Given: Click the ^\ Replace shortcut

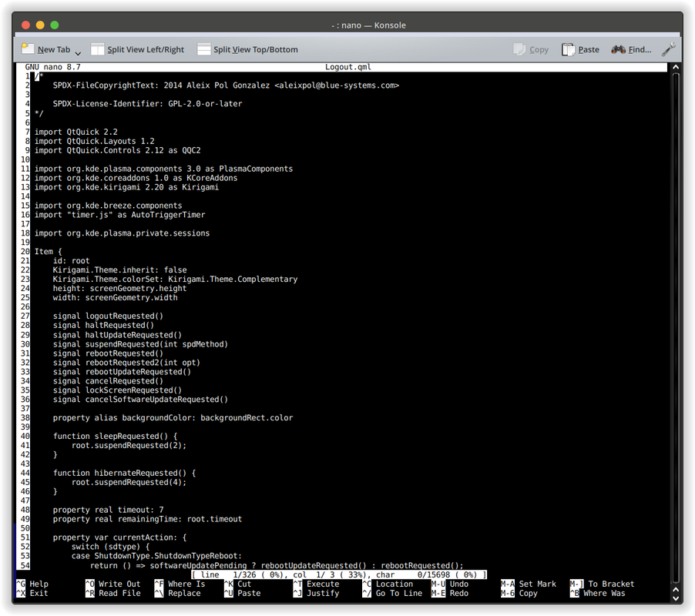Looking at the screenshot, I should tap(178, 593).
